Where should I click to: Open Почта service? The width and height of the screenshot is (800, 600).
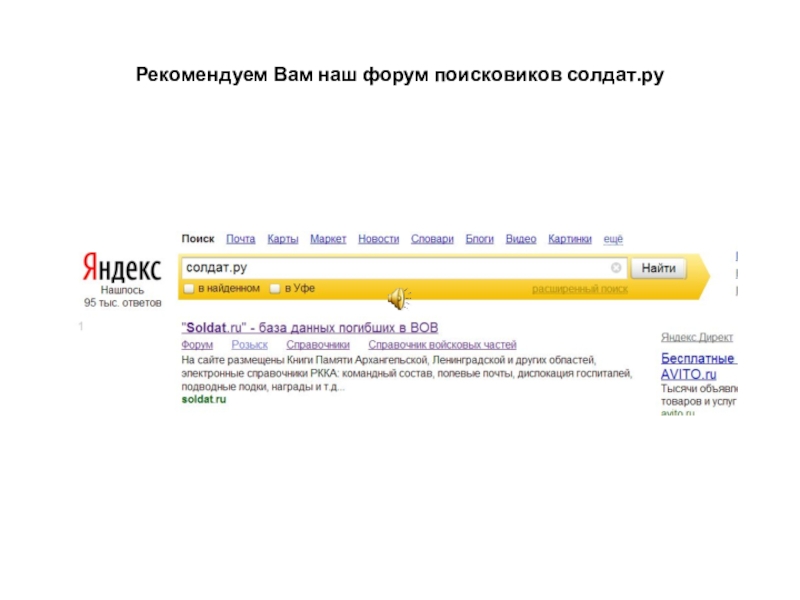coord(240,239)
